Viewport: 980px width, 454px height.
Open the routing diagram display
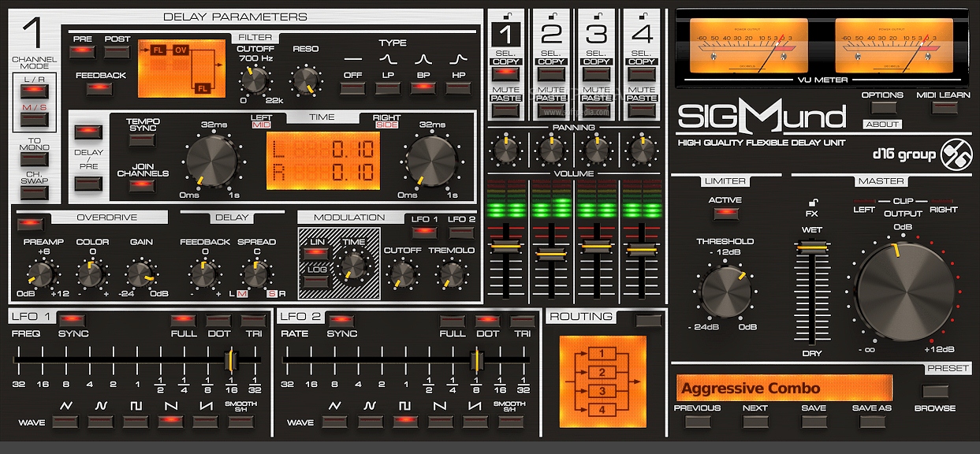602,380
